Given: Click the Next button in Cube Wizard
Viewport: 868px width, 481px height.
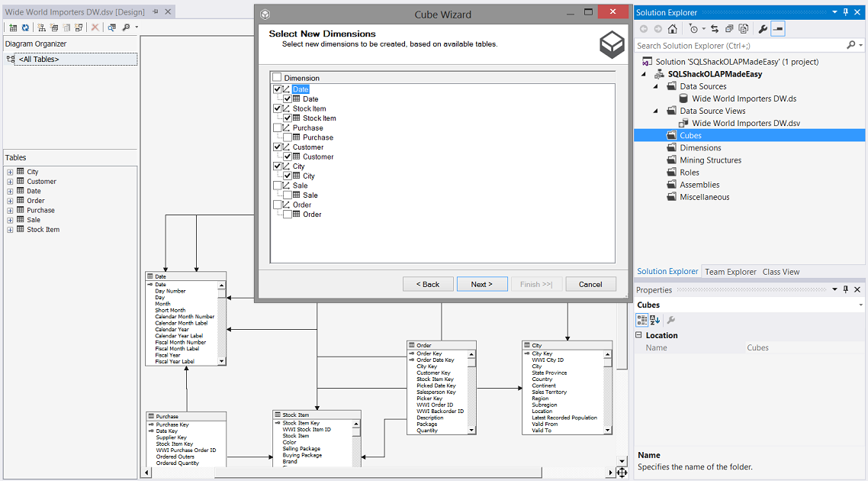Looking at the screenshot, I should tap(481, 284).
